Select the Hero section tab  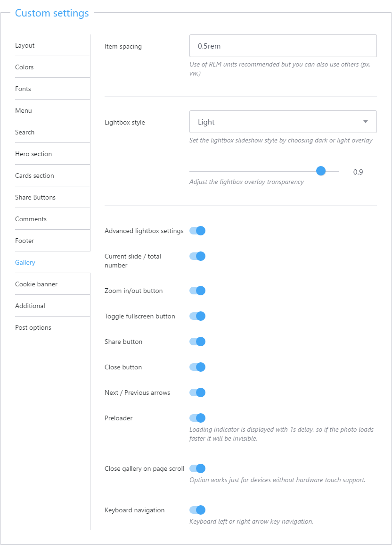(33, 154)
